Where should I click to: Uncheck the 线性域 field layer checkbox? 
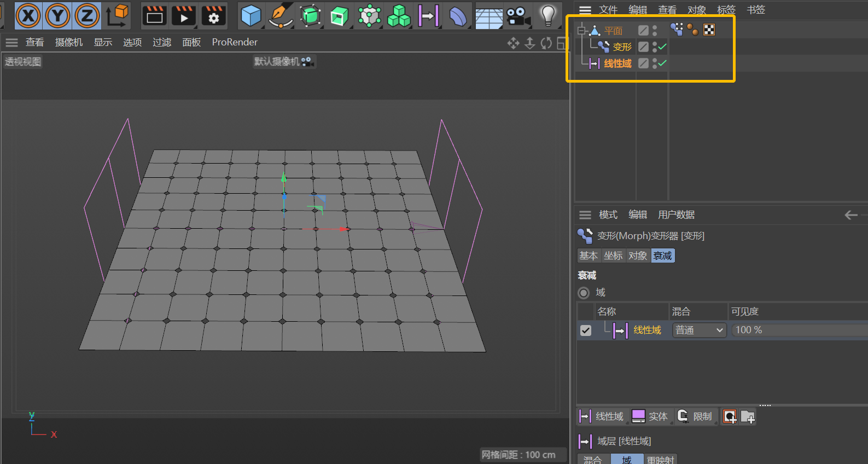[x=585, y=330]
